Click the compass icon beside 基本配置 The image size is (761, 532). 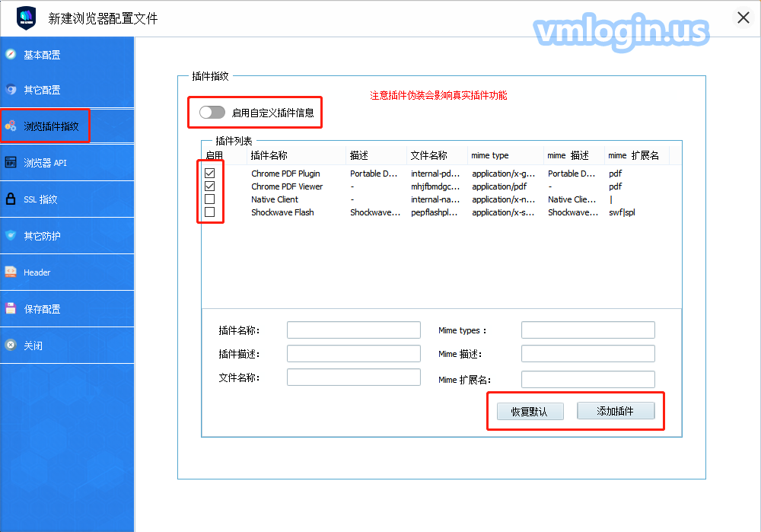coord(11,54)
